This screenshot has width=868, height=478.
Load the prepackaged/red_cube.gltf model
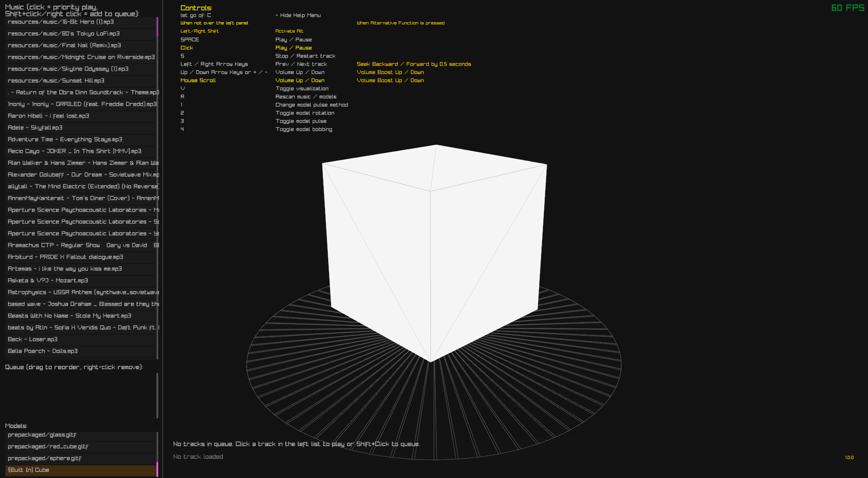tap(80, 447)
